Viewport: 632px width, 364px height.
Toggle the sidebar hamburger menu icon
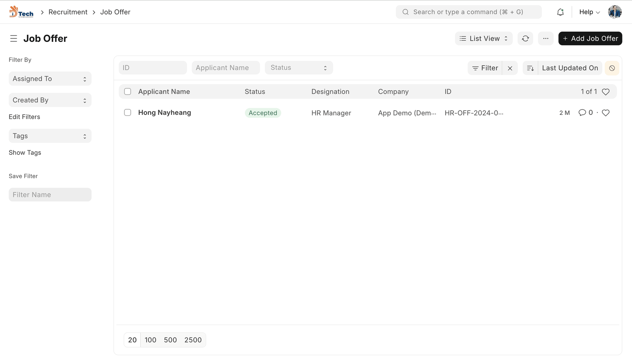click(x=13, y=38)
